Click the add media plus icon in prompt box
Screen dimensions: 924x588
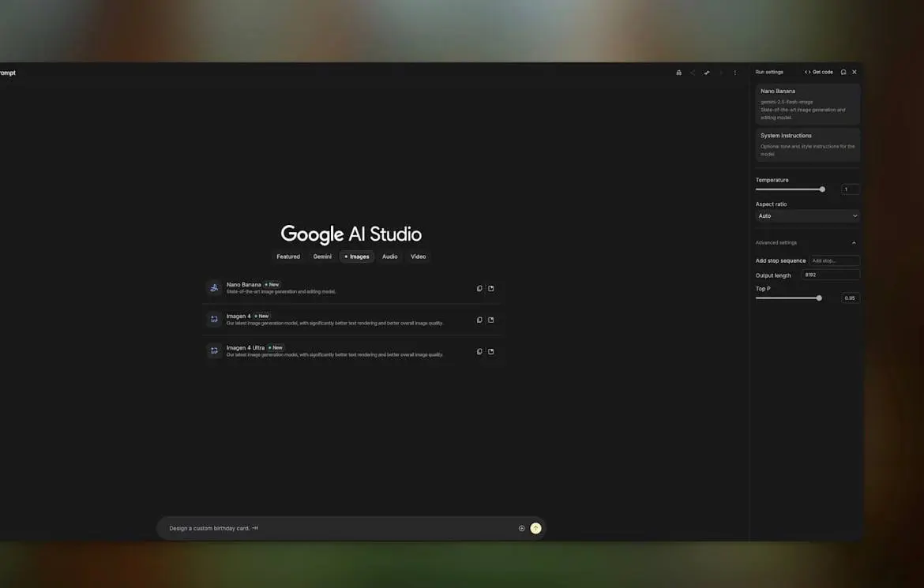point(521,529)
